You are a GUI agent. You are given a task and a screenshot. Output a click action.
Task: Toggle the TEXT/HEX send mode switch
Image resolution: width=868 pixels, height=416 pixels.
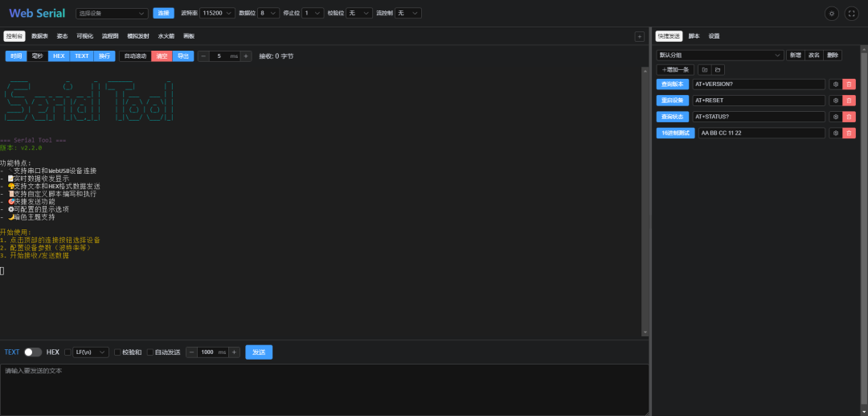pyautogui.click(x=33, y=352)
